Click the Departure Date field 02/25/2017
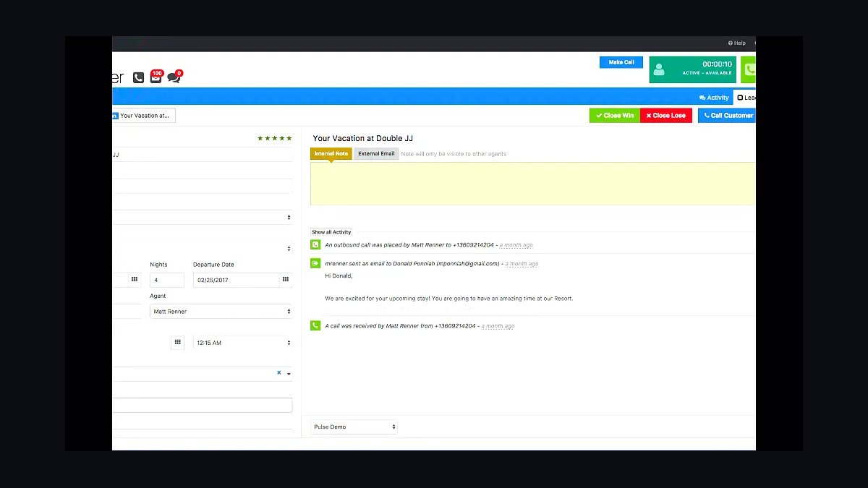This screenshot has height=488, width=868. tap(236, 280)
